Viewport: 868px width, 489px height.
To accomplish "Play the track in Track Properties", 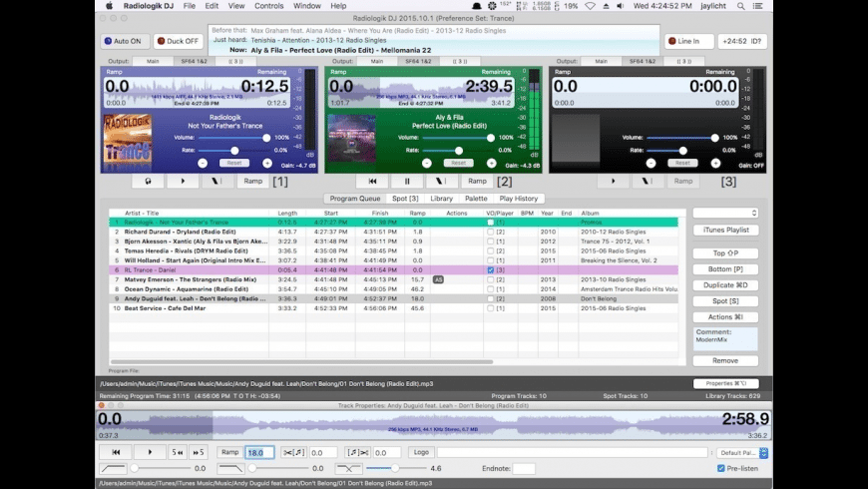I will (x=150, y=452).
